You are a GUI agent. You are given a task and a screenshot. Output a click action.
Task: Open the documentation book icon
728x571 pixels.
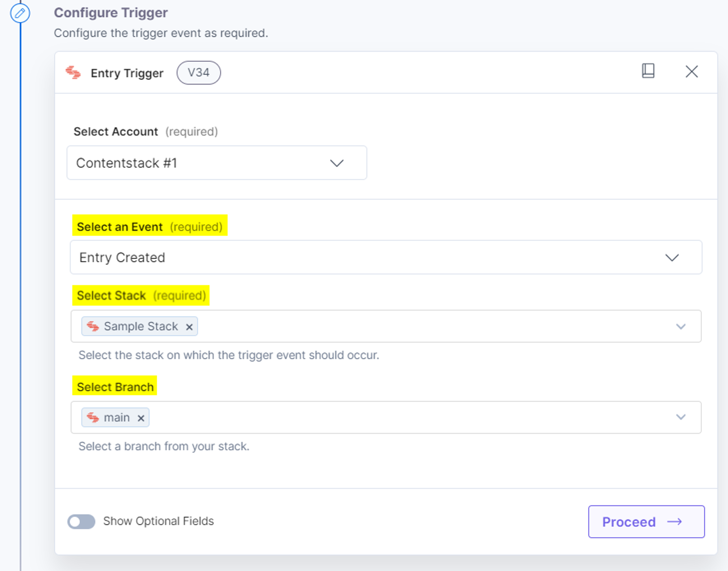648,71
